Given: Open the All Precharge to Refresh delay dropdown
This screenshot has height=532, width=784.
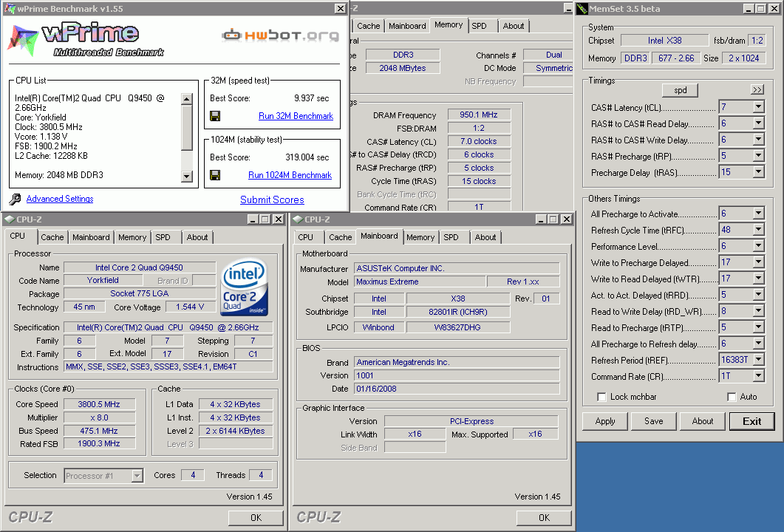Looking at the screenshot, I should point(758,344).
